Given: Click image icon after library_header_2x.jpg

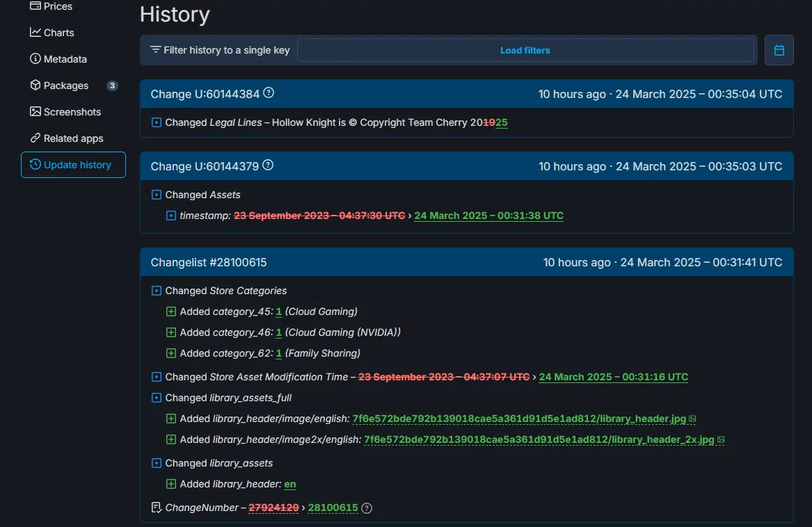Looking at the screenshot, I should pyautogui.click(x=721, y=440).
